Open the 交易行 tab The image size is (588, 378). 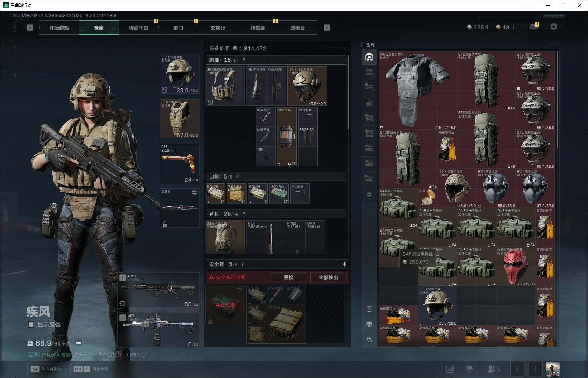point(218,28)
